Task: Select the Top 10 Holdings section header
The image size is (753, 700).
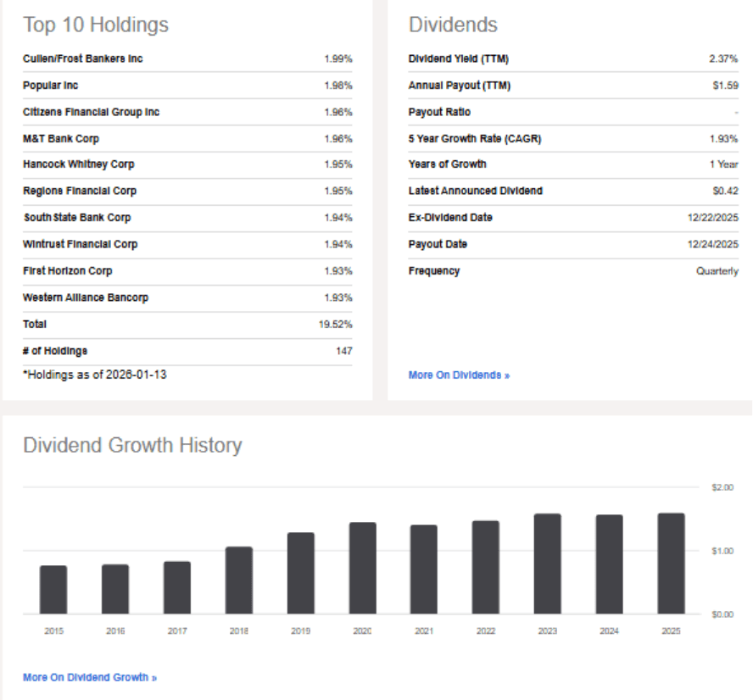Action: click(x=96, y=25)
